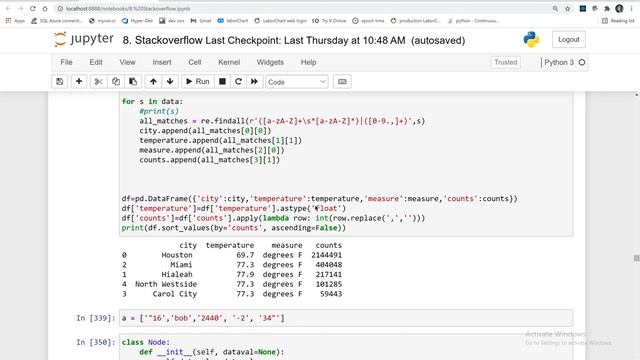This screenshot has height=360, width=640.
Task: Open the command palette keyboard icon
Action: coord(342,82)
